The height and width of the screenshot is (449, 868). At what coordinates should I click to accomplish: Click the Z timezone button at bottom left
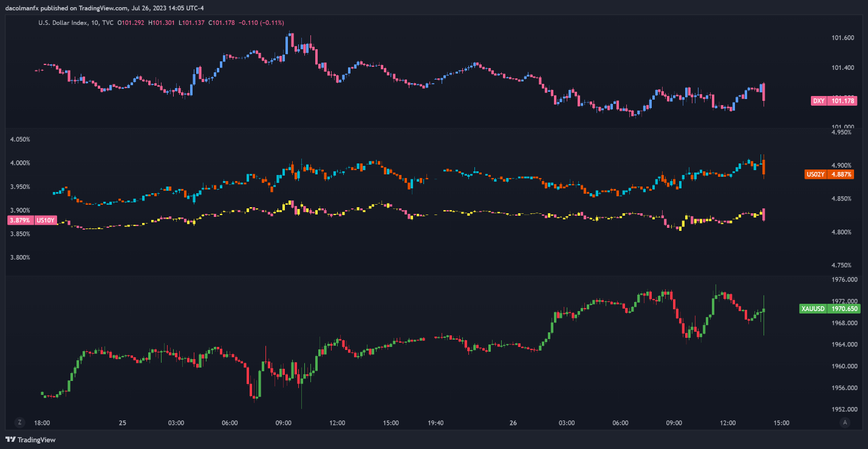[x=20, y=422]
